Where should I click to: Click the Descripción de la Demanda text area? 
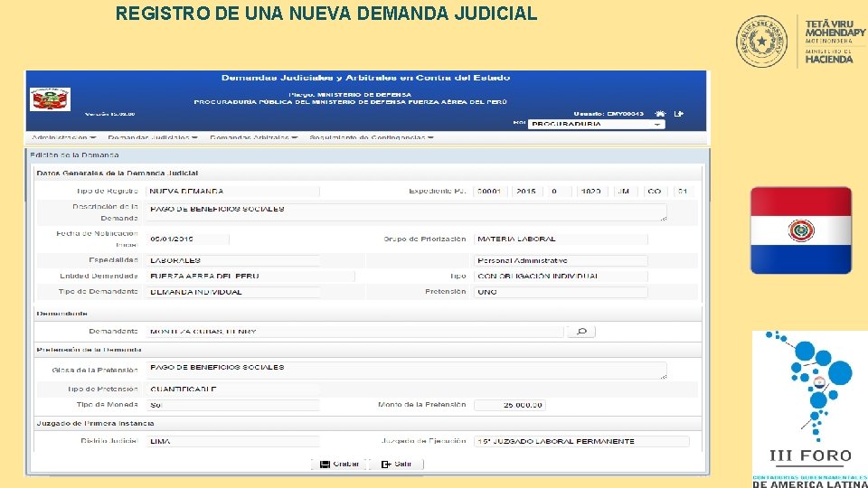point(406,211)
